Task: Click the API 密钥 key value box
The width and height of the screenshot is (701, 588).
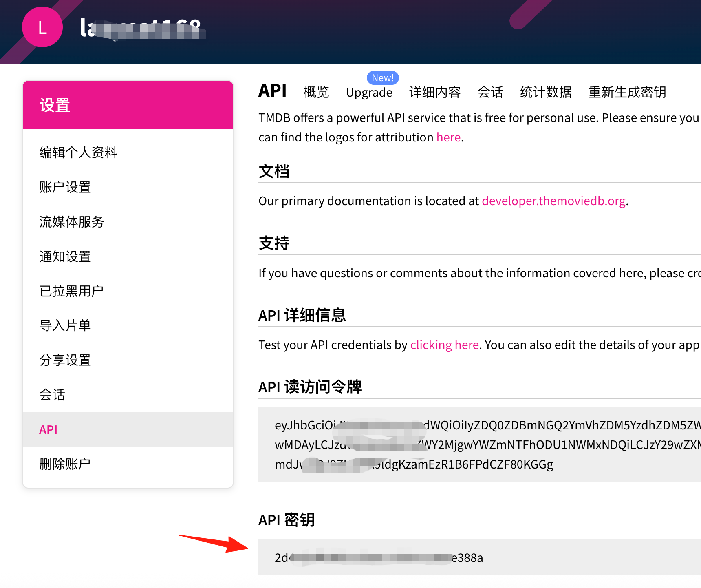Action: 480,557
